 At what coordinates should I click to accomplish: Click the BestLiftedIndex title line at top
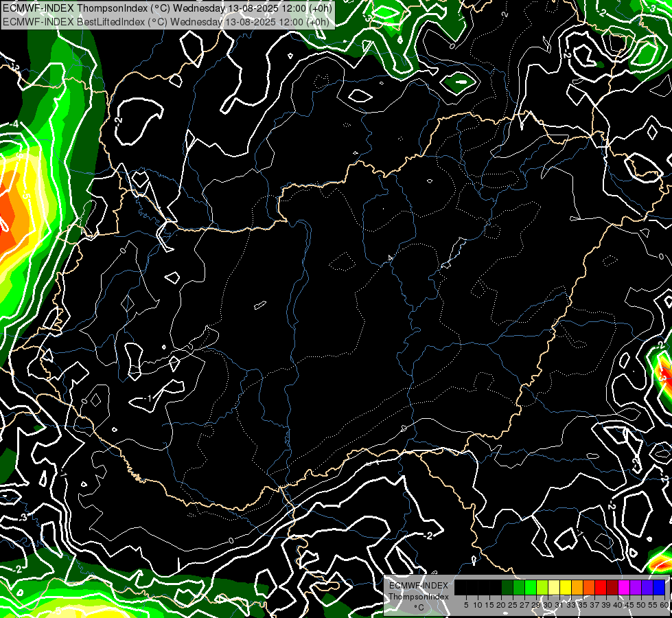click(x=165, y=22)
